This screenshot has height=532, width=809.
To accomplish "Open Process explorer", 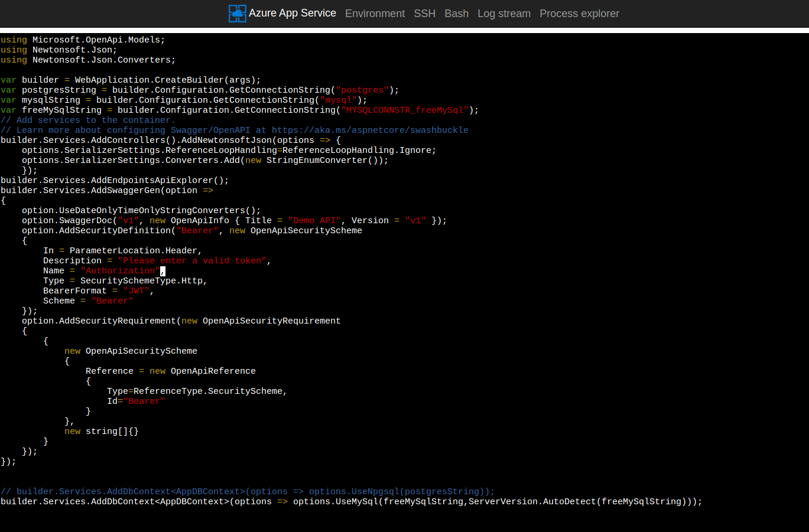I will click(579, 14).
